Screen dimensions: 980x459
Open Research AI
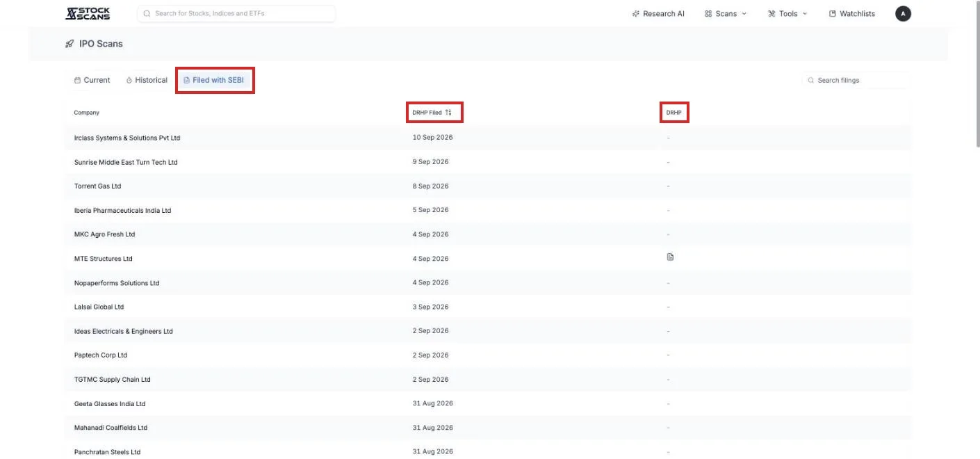click(658, 13)
